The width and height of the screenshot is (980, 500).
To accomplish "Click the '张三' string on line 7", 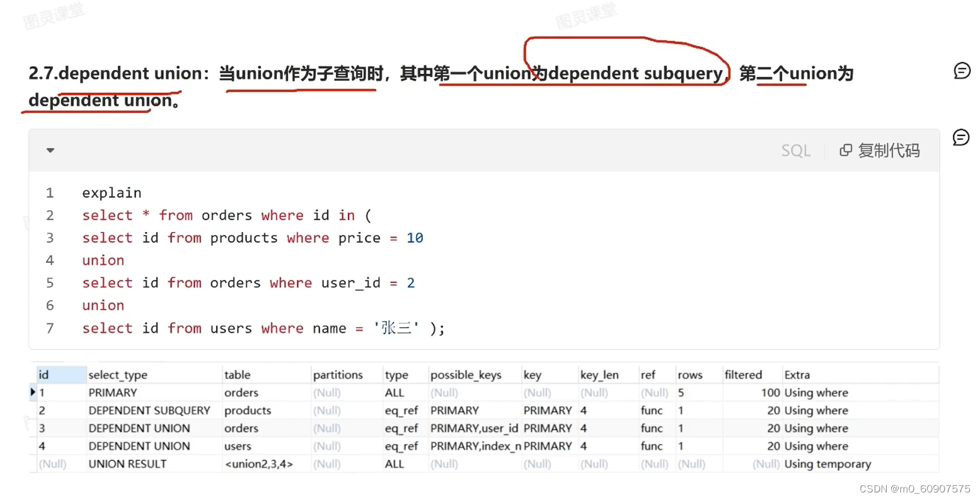I will point(396,328).
